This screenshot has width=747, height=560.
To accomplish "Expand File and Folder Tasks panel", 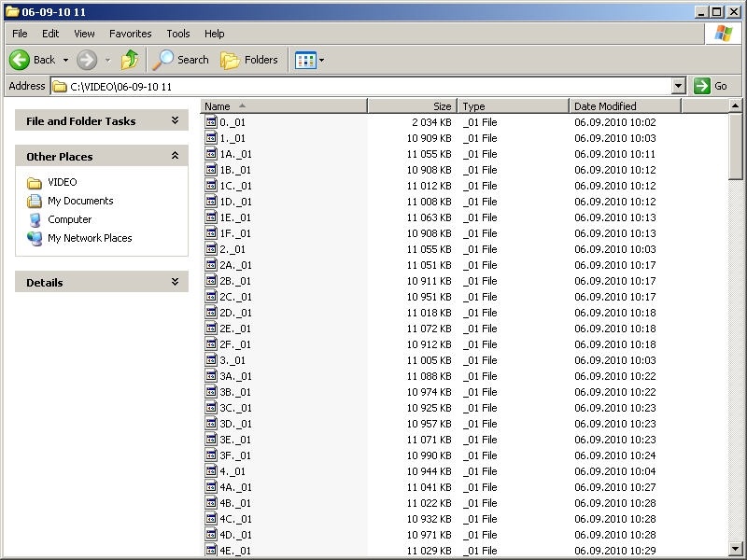I will [175, 120].
